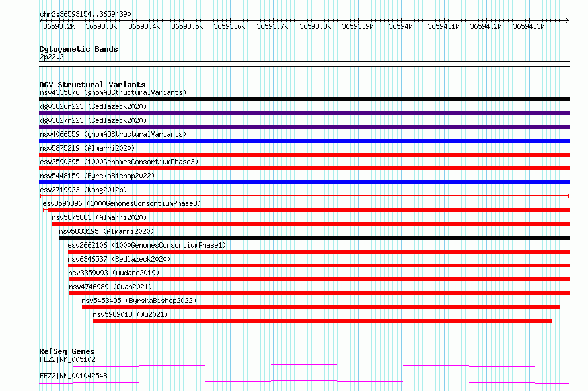The image size is (588, 391).
Task: Click the 36593.8k ruler tick label
Action: (x=315, y=26)
